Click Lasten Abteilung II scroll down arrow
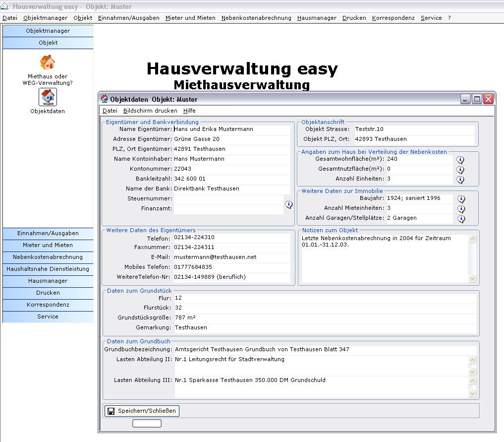The image size is (504, 442). coord(472,372)
